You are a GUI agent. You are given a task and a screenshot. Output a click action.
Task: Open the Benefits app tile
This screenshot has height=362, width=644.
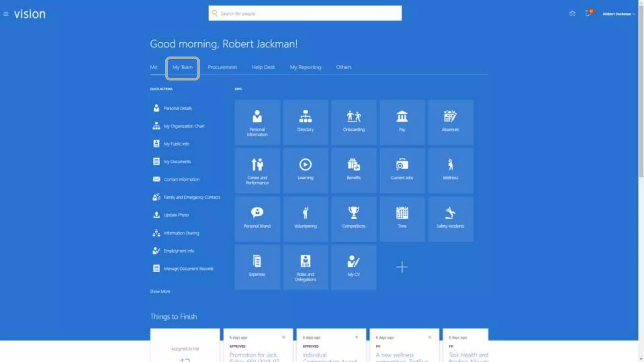click(353, 170)
